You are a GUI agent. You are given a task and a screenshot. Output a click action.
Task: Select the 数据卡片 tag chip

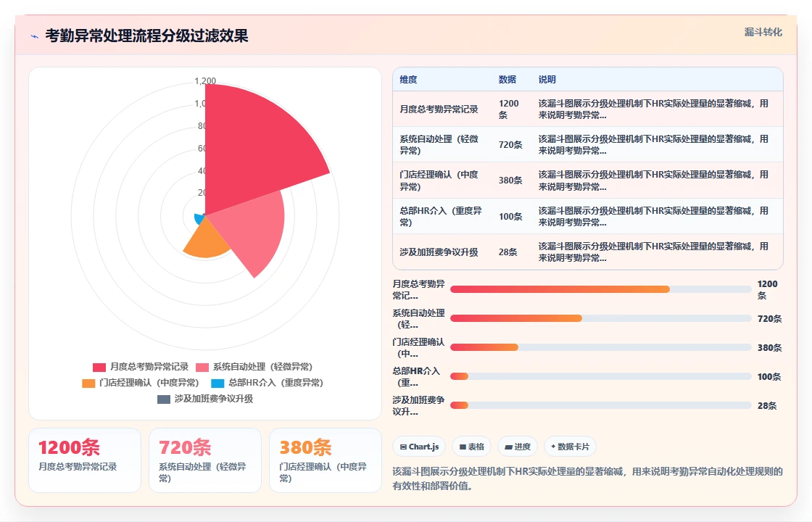tap(570, 447)
